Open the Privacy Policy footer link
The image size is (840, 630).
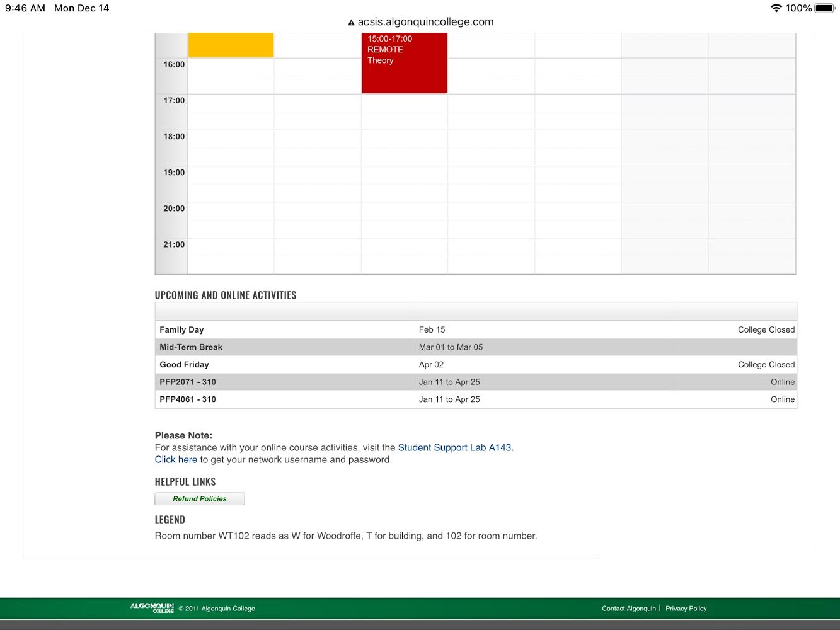(686, 609)
